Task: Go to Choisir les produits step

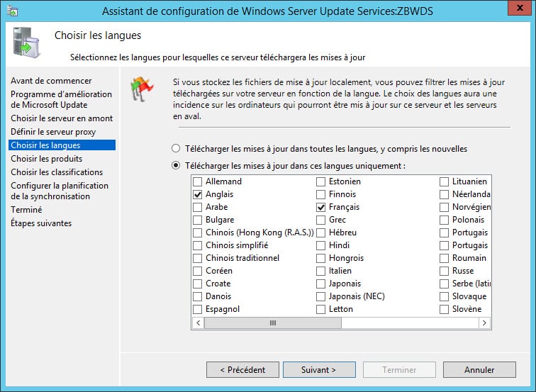Action: point(46,159)
